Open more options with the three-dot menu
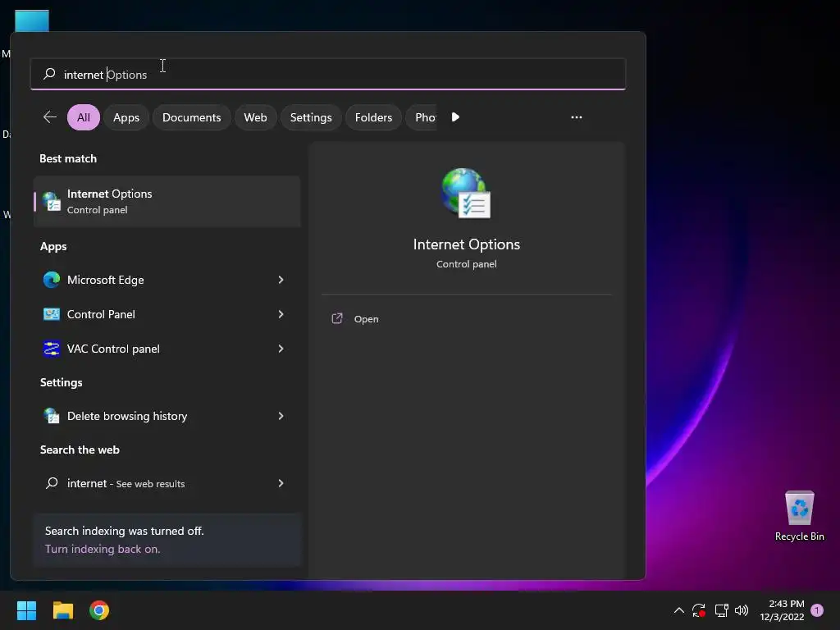840x630 pixels. 577,117
